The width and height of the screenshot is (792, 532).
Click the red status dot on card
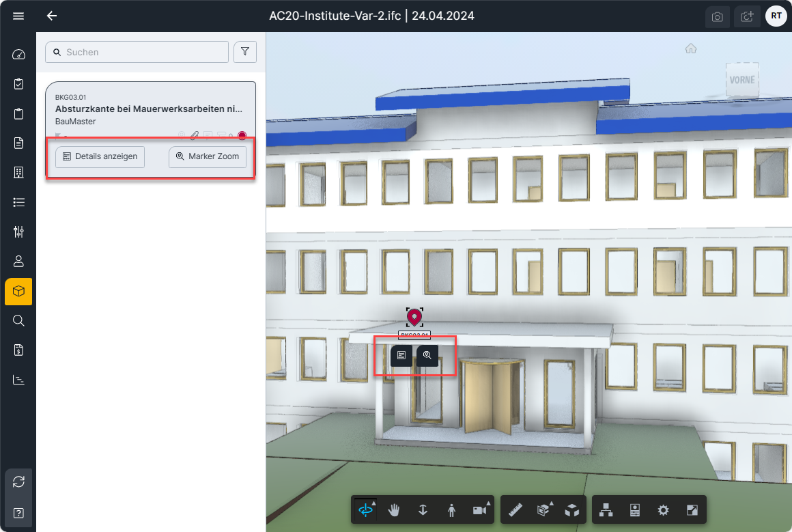[242, 135]
